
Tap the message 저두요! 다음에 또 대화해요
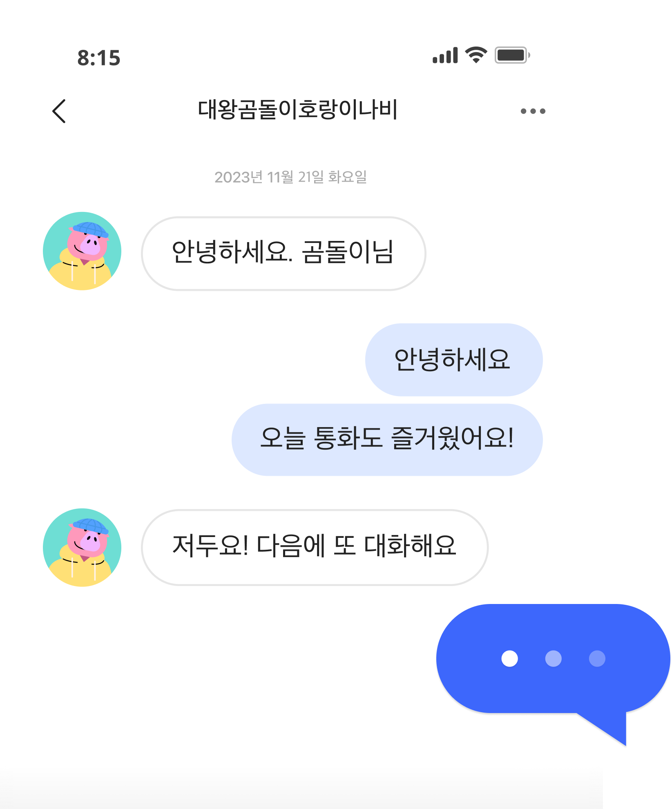coord(315,547)
